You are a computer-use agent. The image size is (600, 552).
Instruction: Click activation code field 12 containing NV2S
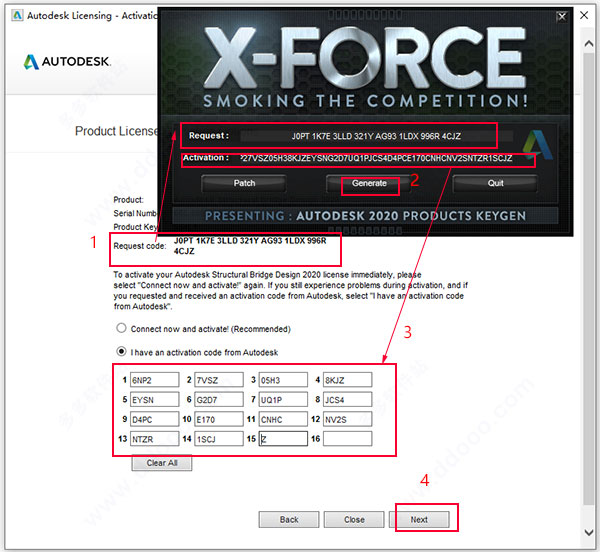click(x=347, y=419)
